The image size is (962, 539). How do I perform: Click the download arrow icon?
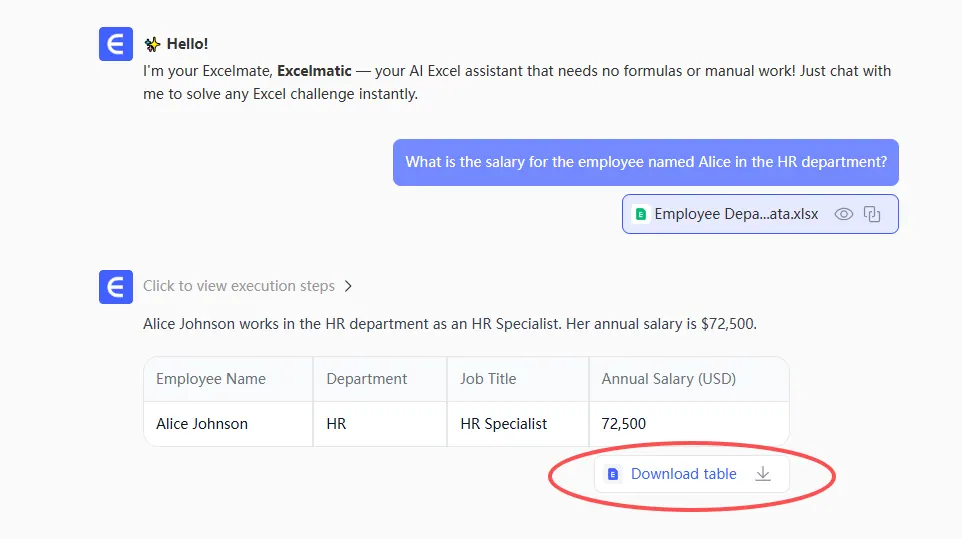[763, 474]
